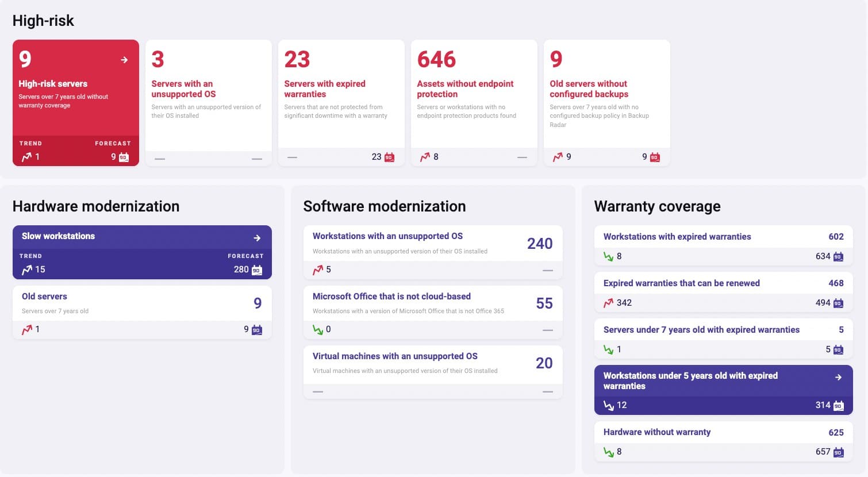Click the downward trend icon on Hardware without warranty

pos(608,452)
